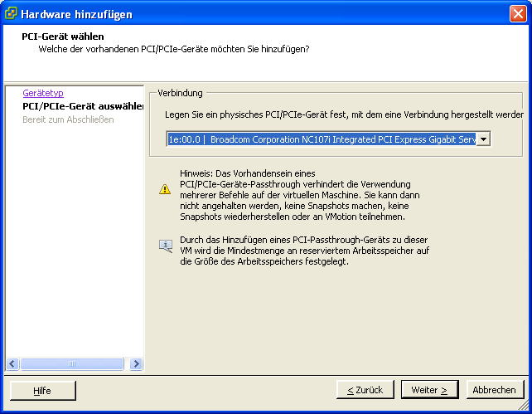
Task: Click the left scroll arrow in the sidebar
Action: click(12, 363)
